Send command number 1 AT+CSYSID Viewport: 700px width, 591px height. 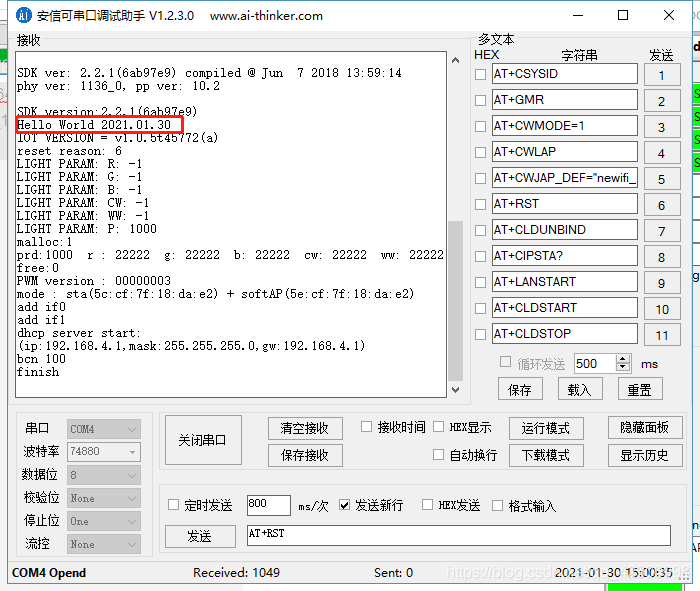[x=662, y=75]
